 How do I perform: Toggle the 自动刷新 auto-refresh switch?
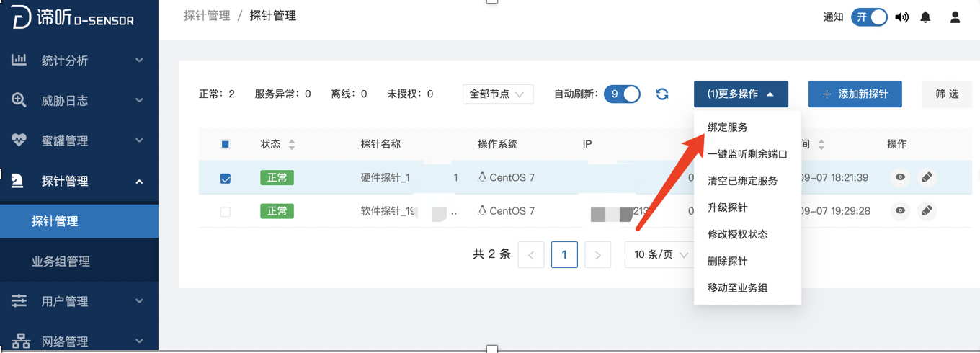pyautogui.click(x=622, y=94)
